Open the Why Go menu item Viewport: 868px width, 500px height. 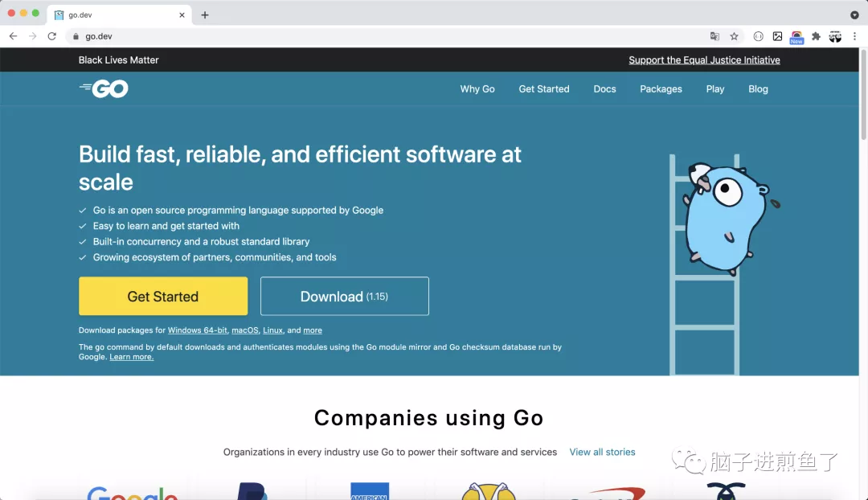(477, 88)
